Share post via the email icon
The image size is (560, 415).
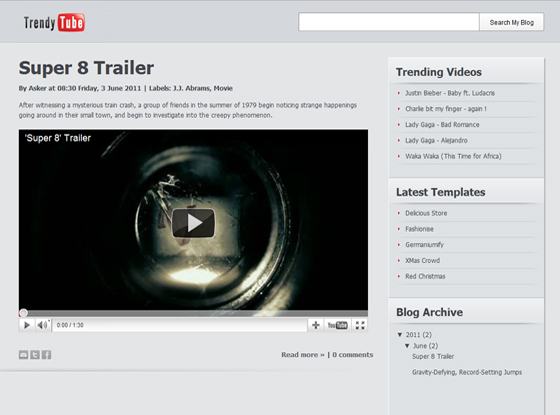(x=23, y=355)
